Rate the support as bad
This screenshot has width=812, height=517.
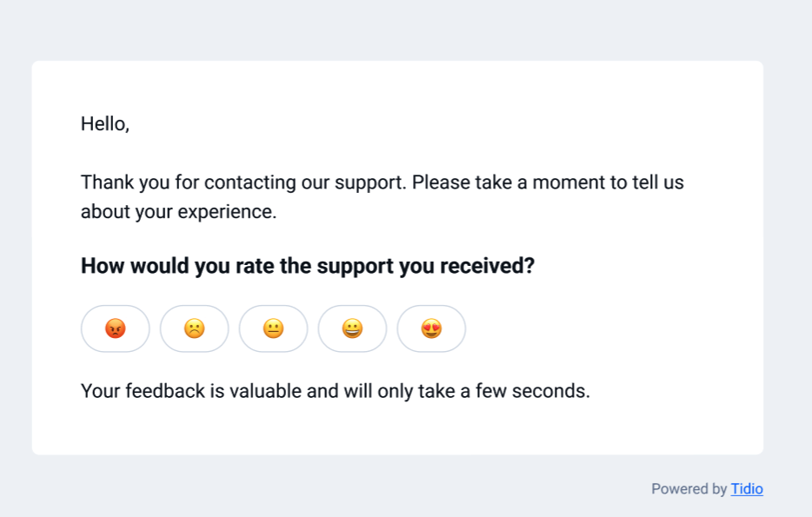point(195,328)
